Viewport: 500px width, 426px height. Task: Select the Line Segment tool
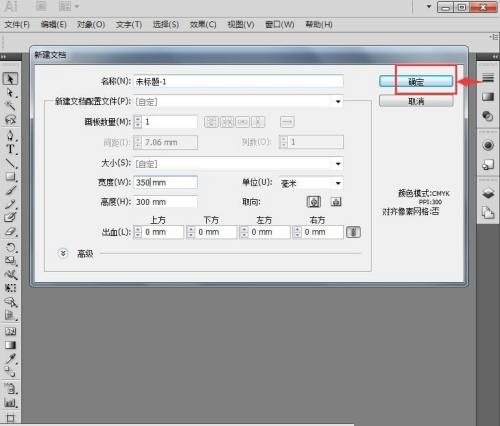(10, 163)
